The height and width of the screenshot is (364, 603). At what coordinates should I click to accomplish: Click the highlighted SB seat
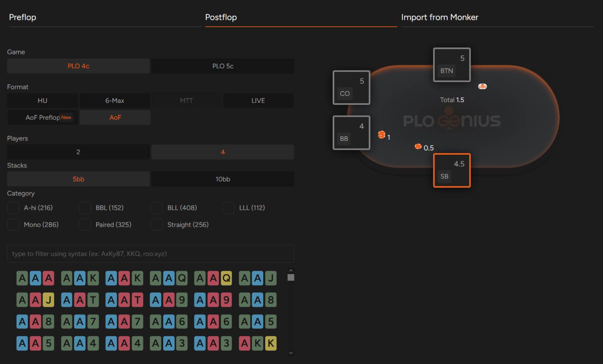[x=452, y=170]
